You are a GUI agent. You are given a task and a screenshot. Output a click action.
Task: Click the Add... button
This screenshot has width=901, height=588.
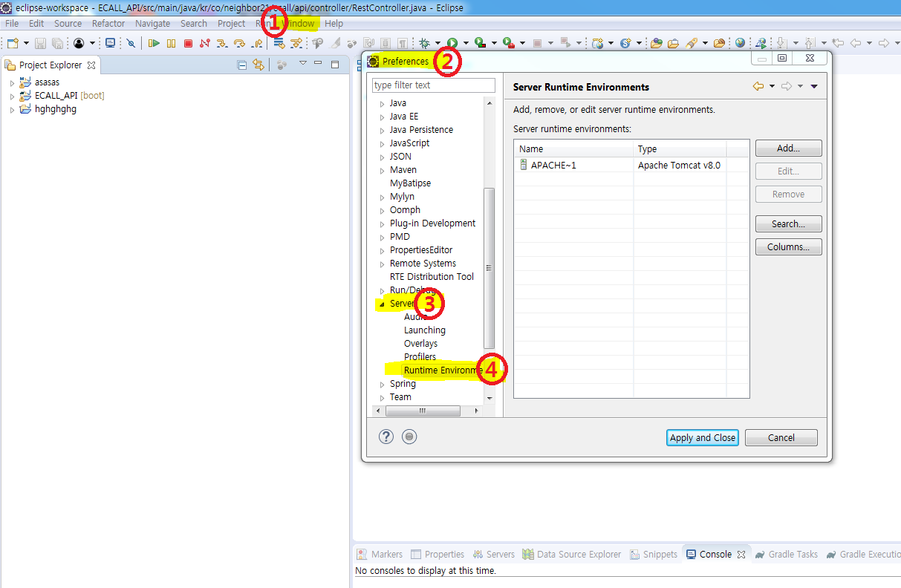point(788,148)
